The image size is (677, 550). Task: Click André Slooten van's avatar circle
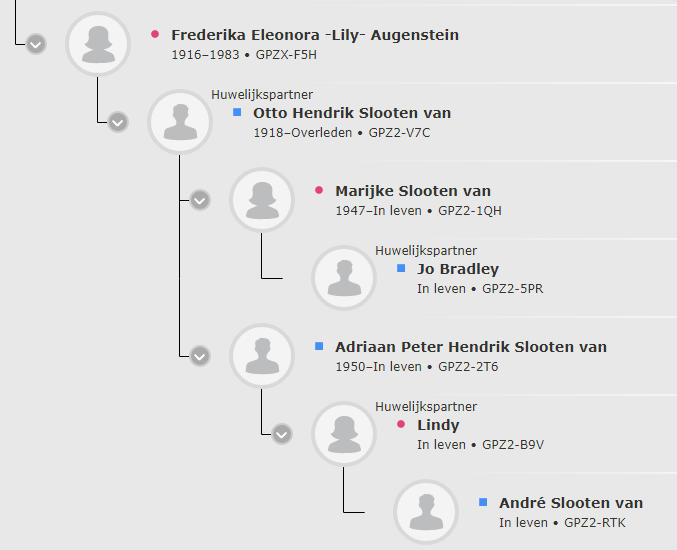(426, 512)
